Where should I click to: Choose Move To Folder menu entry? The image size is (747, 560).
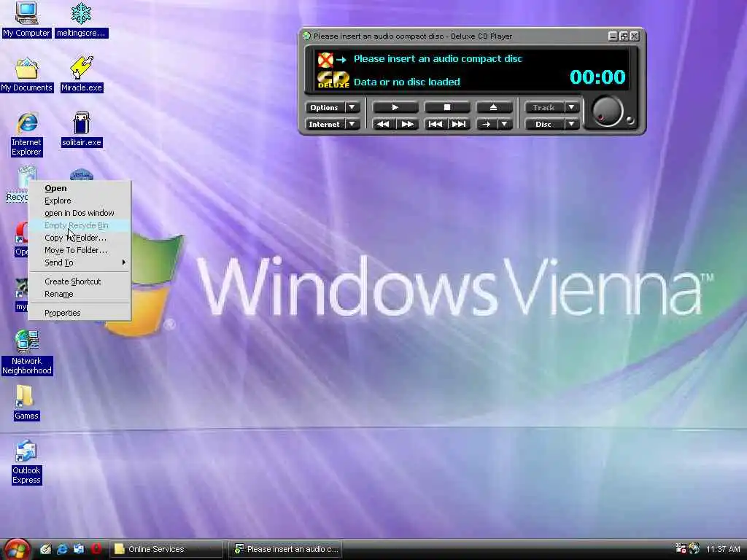(x=80, y=250)
